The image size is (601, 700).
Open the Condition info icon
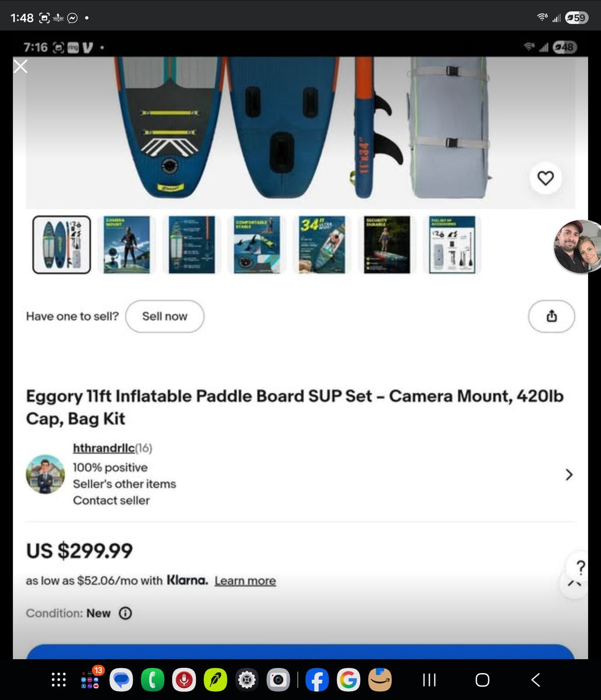click(x=125, y=613)
